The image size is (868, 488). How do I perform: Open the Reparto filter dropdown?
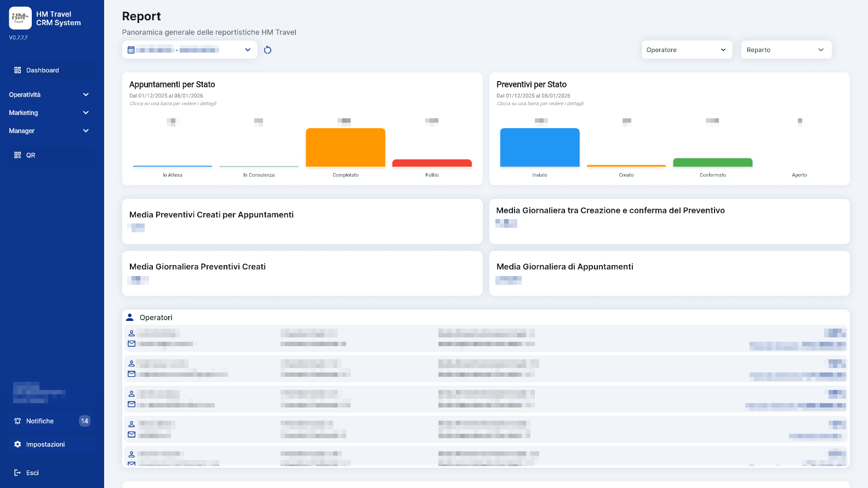pos(786,50)
